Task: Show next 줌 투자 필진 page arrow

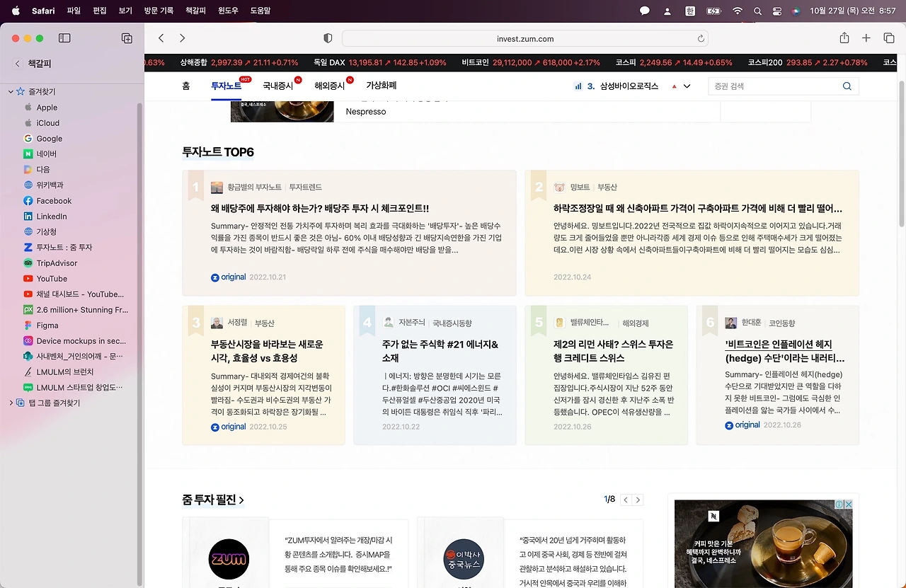Action: coord(638,500)
